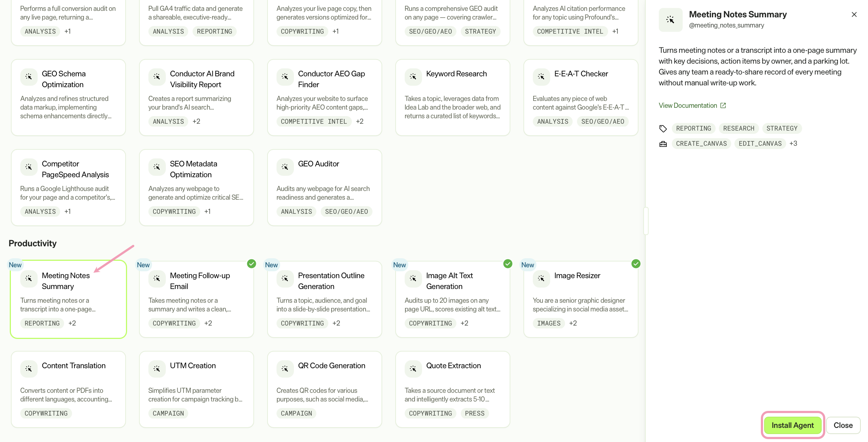
Task: Click CAMPAIGN tag on UTM Creation card
Action: point(168,413)
